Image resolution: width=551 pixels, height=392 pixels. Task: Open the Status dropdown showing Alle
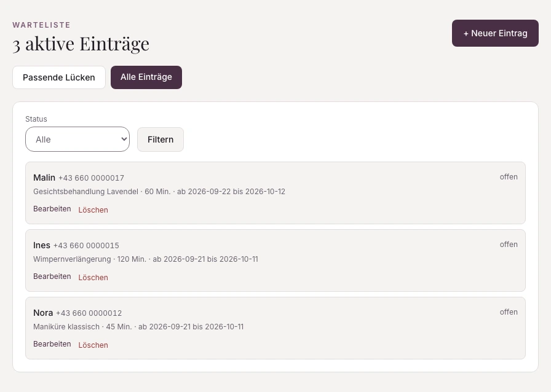click(x=77, y=139)
